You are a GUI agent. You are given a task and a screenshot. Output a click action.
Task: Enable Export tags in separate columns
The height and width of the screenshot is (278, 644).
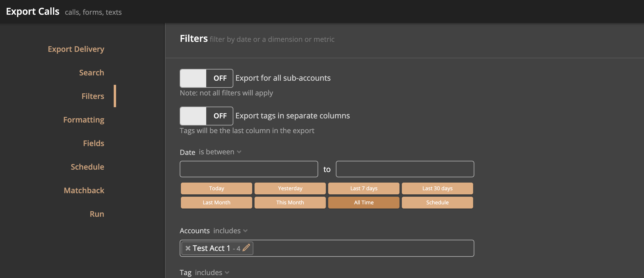pos(206,116)
